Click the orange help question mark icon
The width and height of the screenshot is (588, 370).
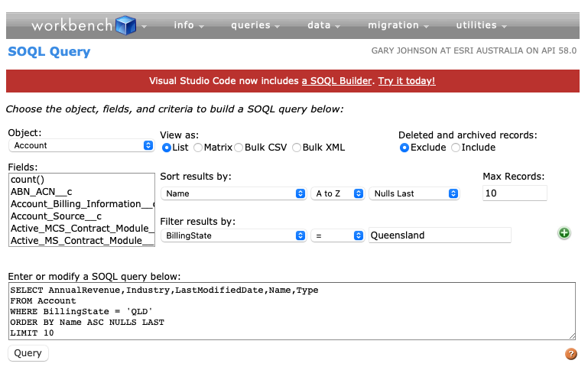pos(570,354)
